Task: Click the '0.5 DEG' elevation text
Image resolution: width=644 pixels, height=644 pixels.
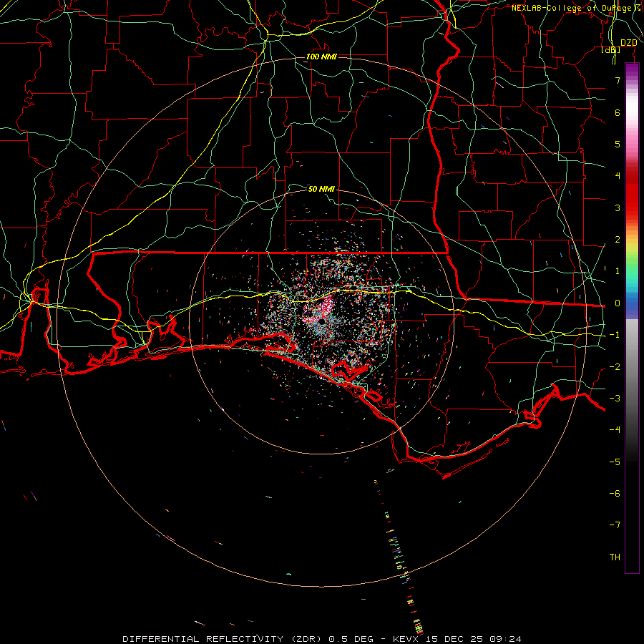Action: [351, 639]
